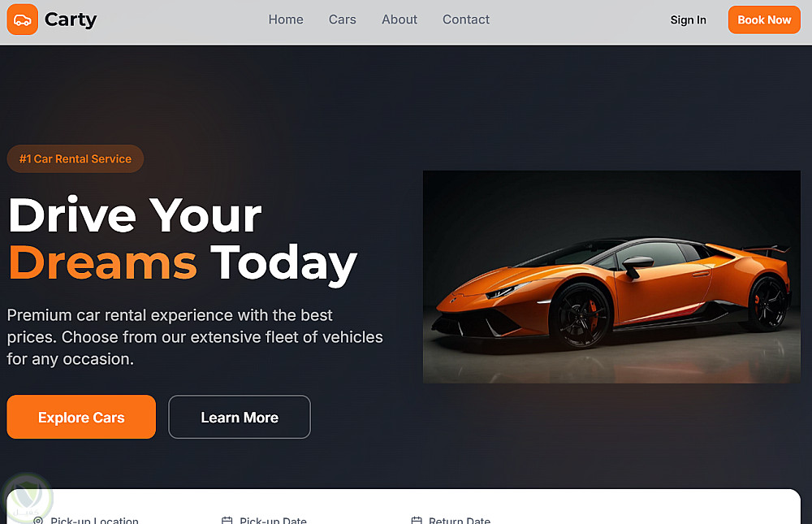Click the calendar icon beside Pick-up Date

pos(227,520)
